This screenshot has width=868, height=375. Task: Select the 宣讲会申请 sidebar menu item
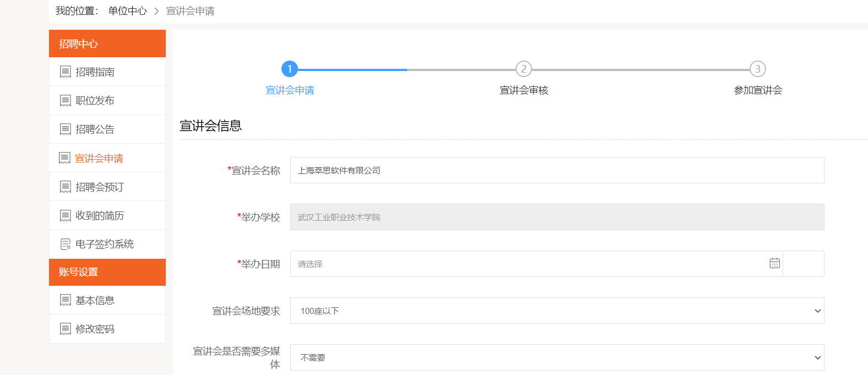click(x=99, y=159)
